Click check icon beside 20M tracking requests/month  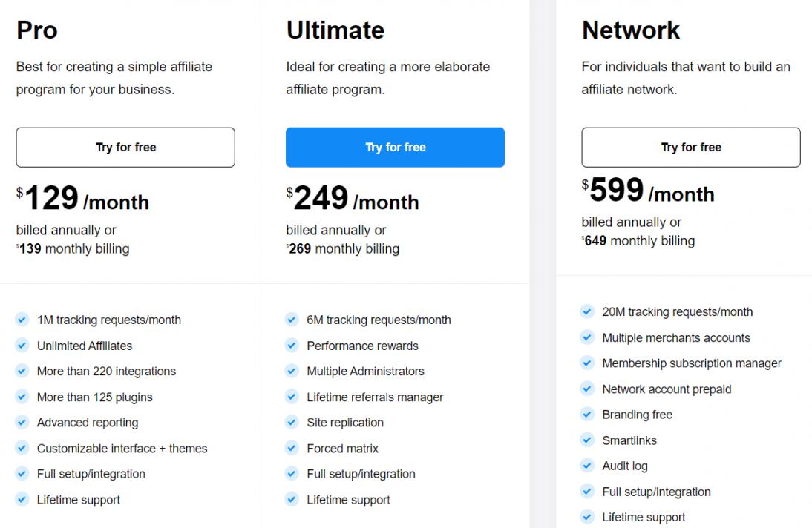click(587, 312)
